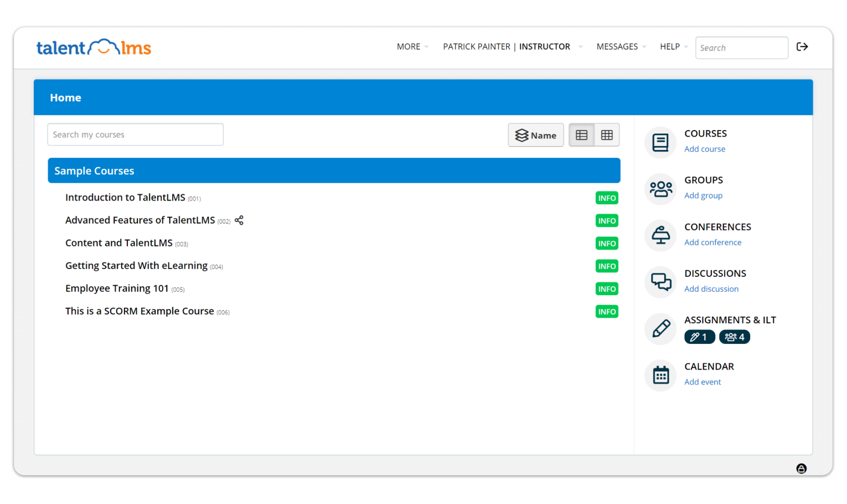This screenshot has height=504, width=847.
Task: Click the Add discussion link
Action: click(711, 289)
